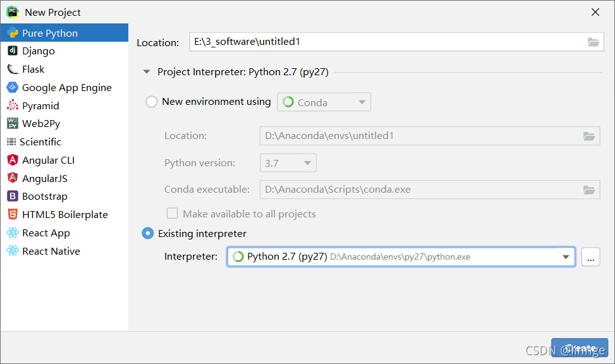
Task: Select the React Native project icon
Action: (14, 251)
